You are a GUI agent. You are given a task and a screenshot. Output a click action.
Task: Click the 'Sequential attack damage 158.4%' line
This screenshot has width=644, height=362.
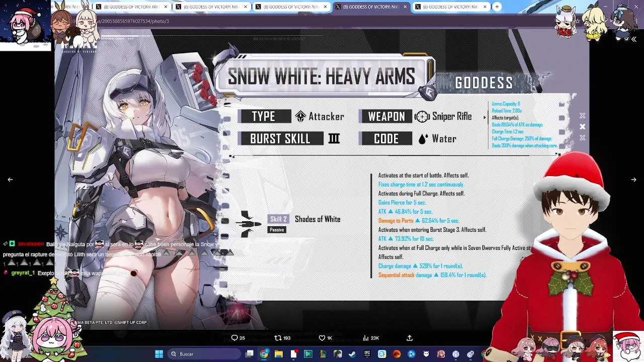coord(432,275)
